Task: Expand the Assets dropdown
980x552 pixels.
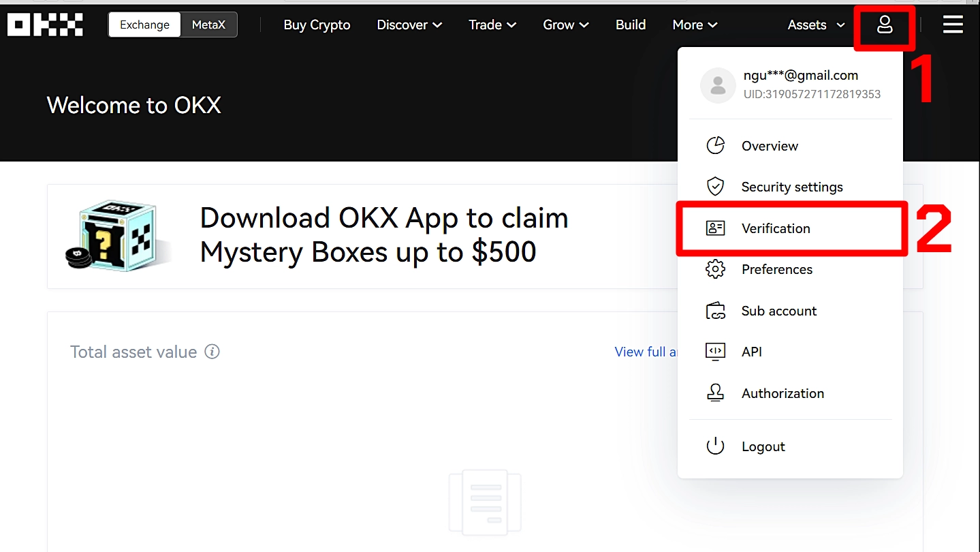Action: click(817, 25)
